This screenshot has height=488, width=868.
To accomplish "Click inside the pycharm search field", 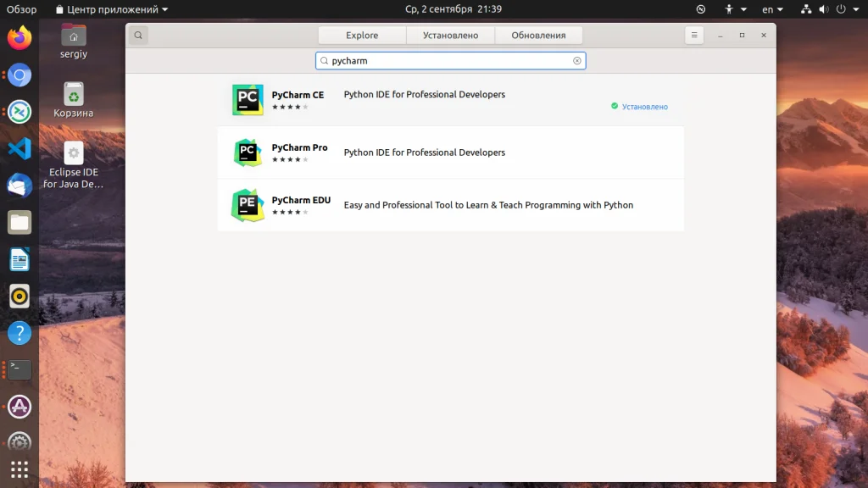I will tap(449, 61).
